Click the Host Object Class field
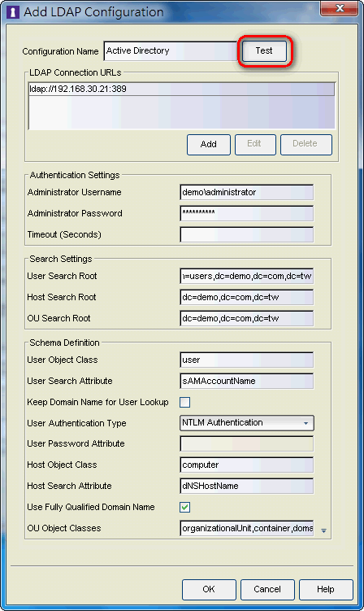Screen dimensions: 364x611 click(247, 465)
